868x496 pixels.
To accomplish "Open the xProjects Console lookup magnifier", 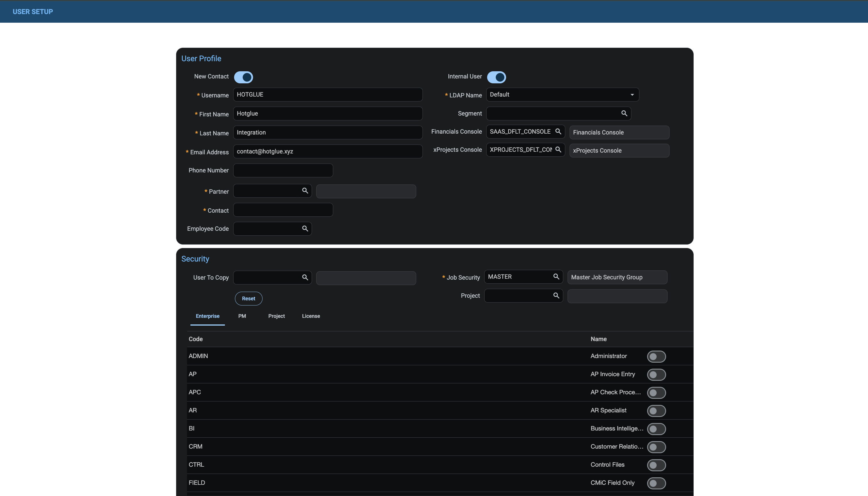I will point(558,149).
